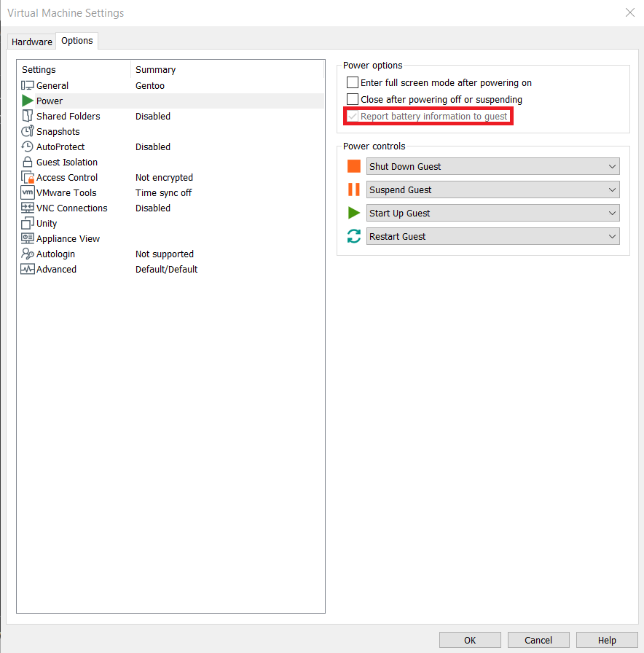Click the Not encrypted summary value

(164, 177)
